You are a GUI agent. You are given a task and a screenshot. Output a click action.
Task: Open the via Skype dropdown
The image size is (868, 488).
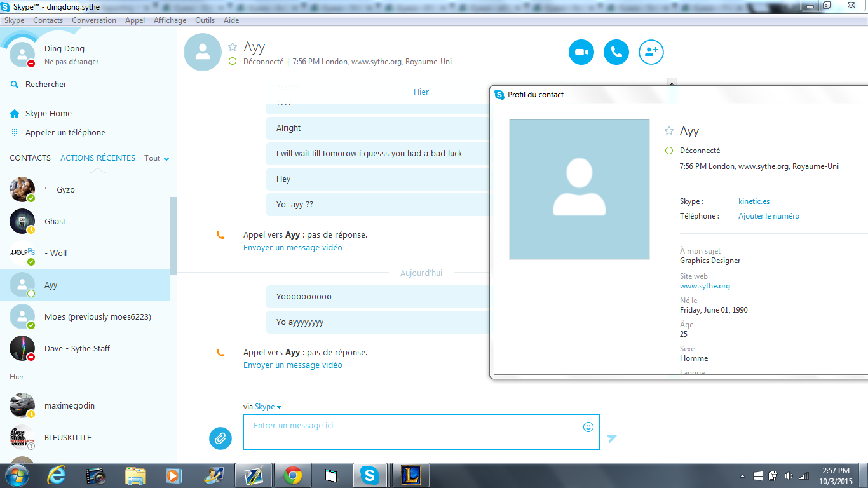tap(268, 407)
